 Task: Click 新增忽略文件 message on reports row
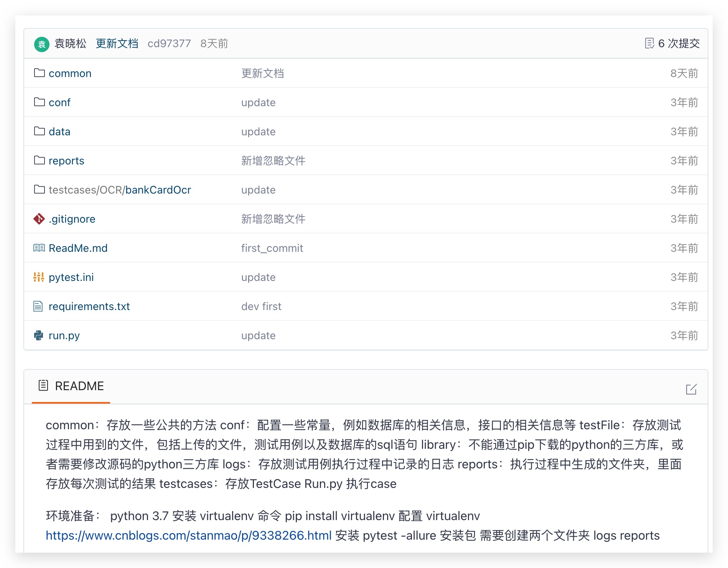pos(273,161)
